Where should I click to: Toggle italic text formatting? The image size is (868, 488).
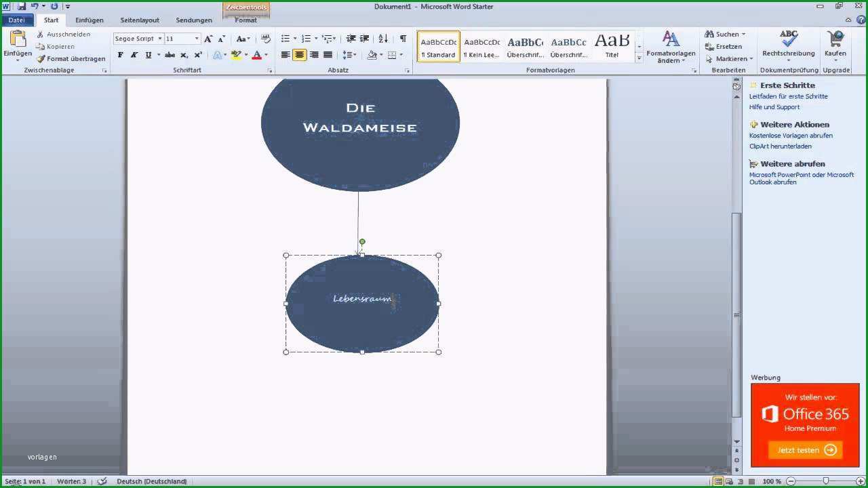134,55
